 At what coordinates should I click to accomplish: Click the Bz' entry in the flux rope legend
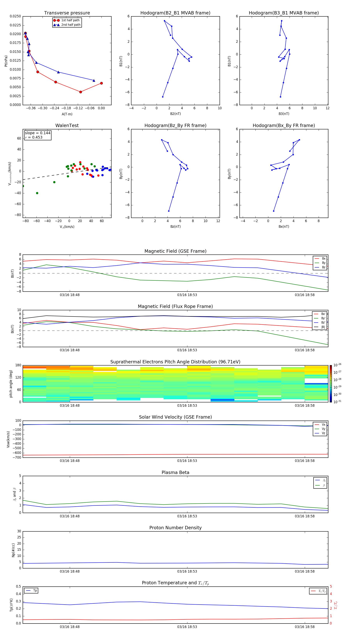pyautogui.click(x=320, y=323)
